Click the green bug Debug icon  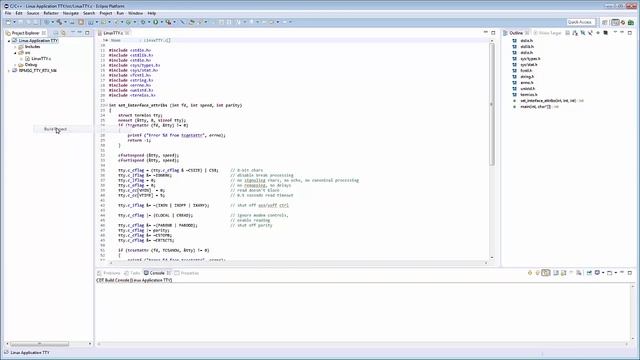pyautogui.click(x=143, y=22)
